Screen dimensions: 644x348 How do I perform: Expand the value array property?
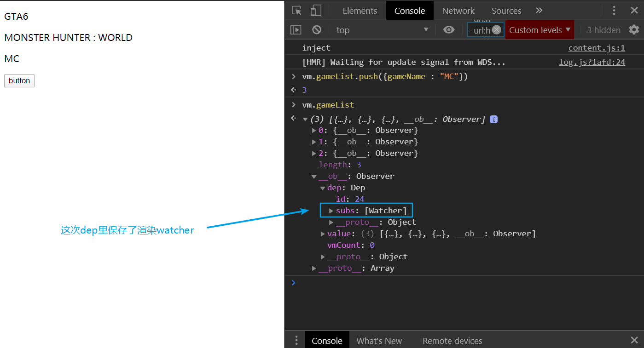[323, 234]
